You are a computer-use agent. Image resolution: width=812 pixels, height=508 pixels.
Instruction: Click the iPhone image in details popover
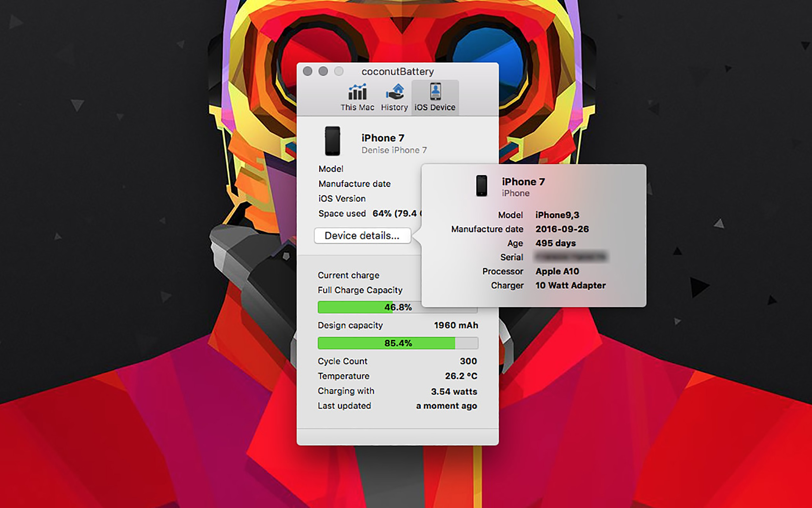click(481, 186)
